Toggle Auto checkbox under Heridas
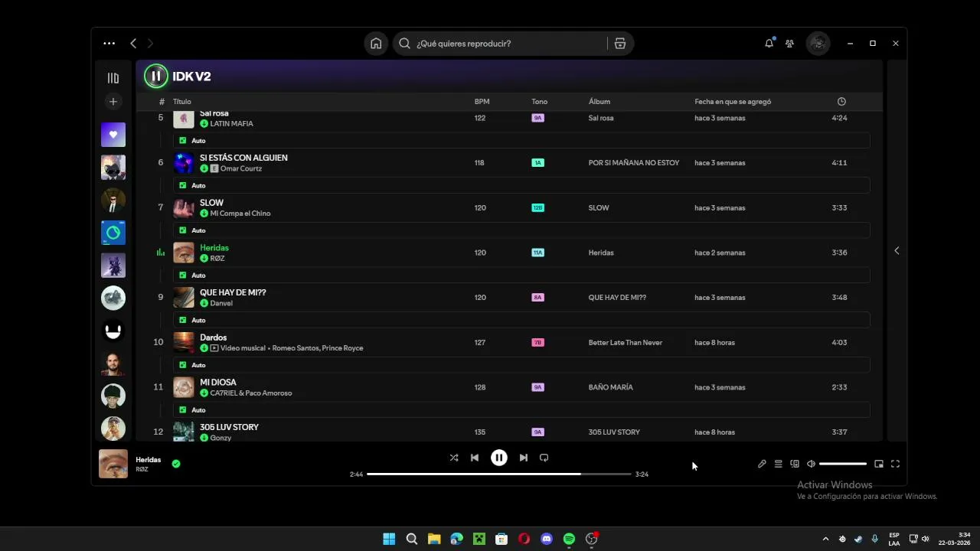 pos(182,275)
